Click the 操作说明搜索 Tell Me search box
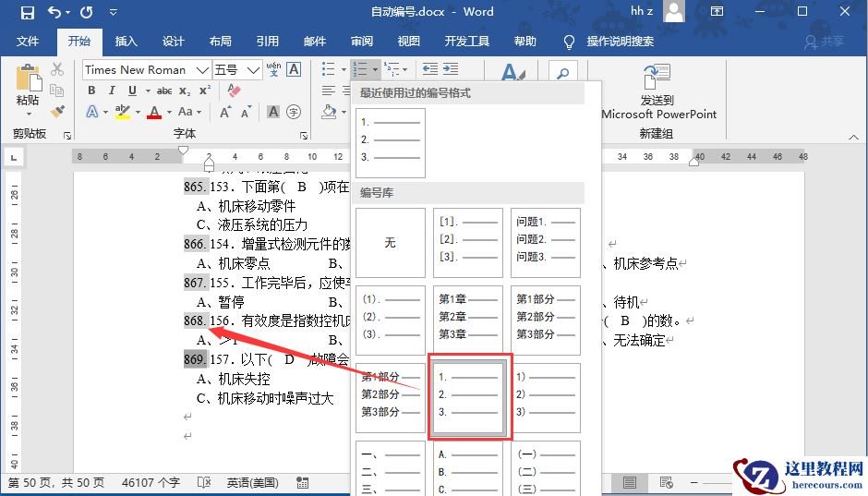Screen dimensions: 868x496 click(620, 42)
